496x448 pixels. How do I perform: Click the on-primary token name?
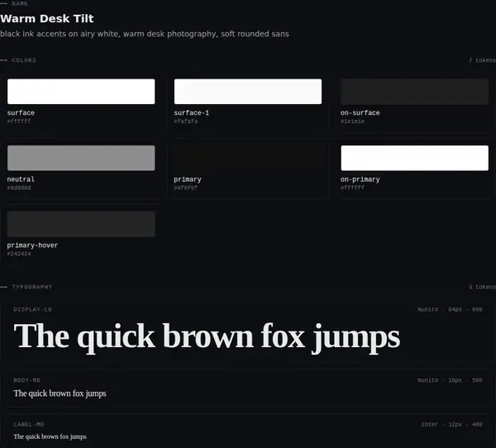pyautogui.click(x=360, y=179)
